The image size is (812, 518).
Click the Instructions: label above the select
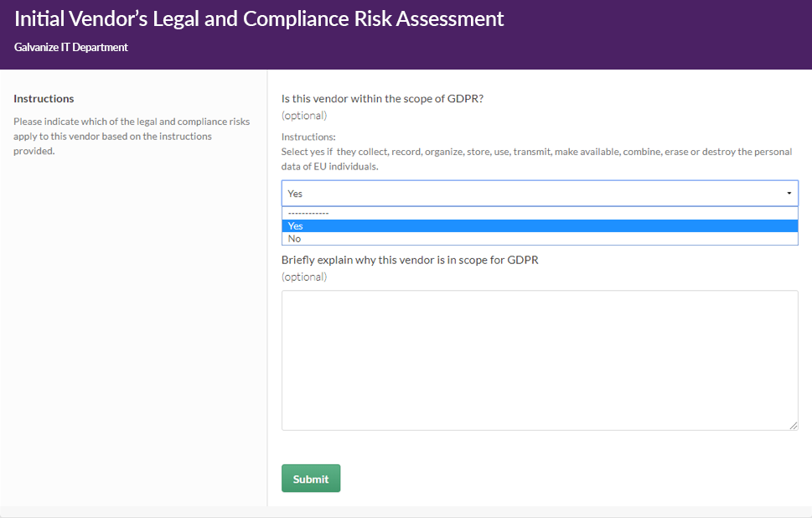point(308,137)
